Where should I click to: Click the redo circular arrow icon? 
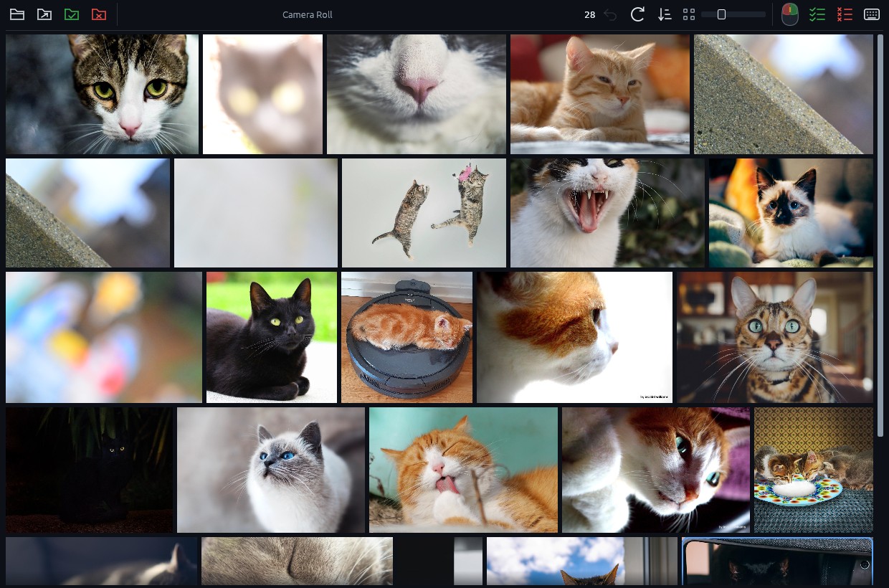637,14
